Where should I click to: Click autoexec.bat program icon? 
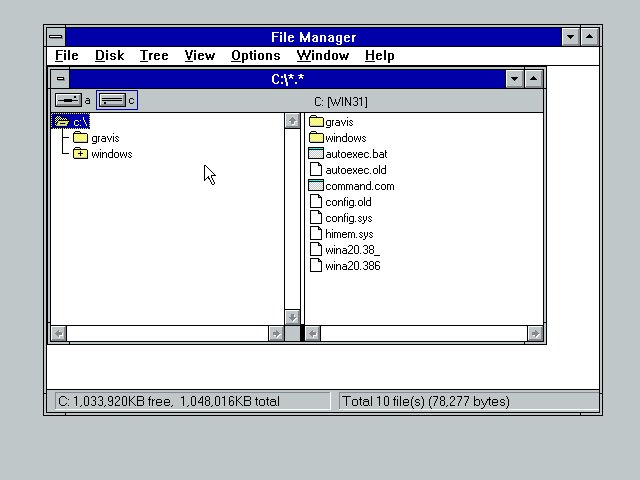coord(316,153)
